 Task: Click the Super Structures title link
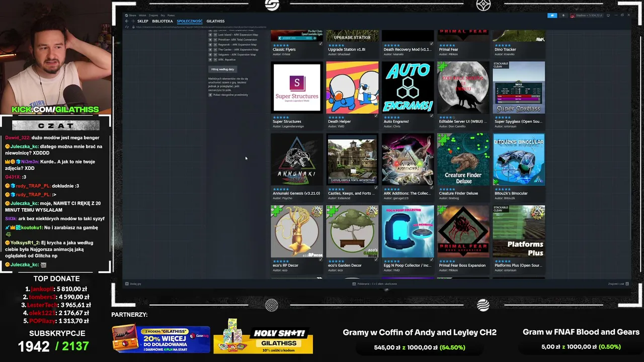[287, 122]
